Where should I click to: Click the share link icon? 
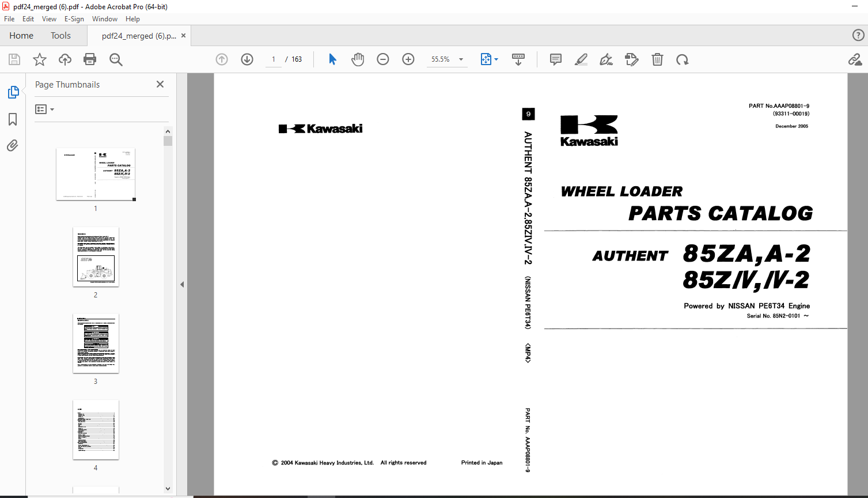(855, 59)
